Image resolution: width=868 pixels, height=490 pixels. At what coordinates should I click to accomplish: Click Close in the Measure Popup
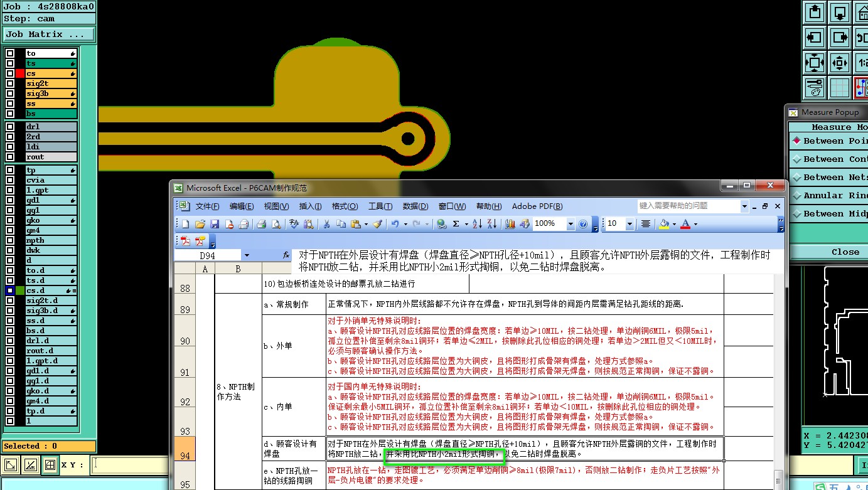(845, 252)
